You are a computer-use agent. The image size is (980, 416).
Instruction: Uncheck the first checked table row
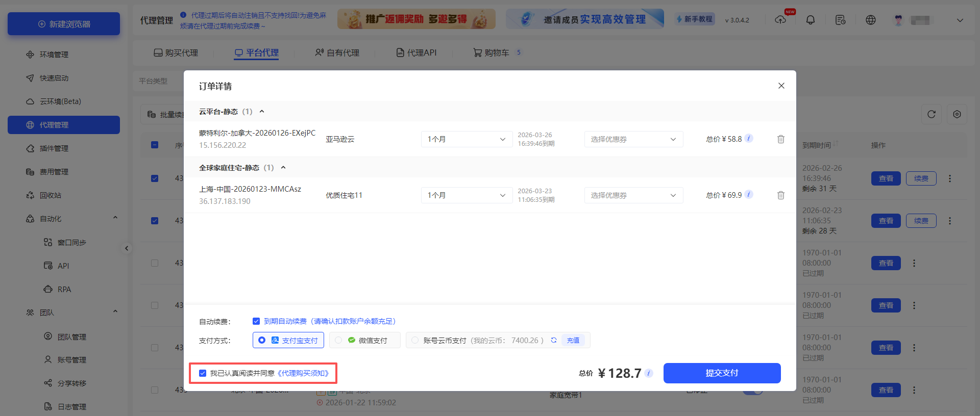(155, 178)
